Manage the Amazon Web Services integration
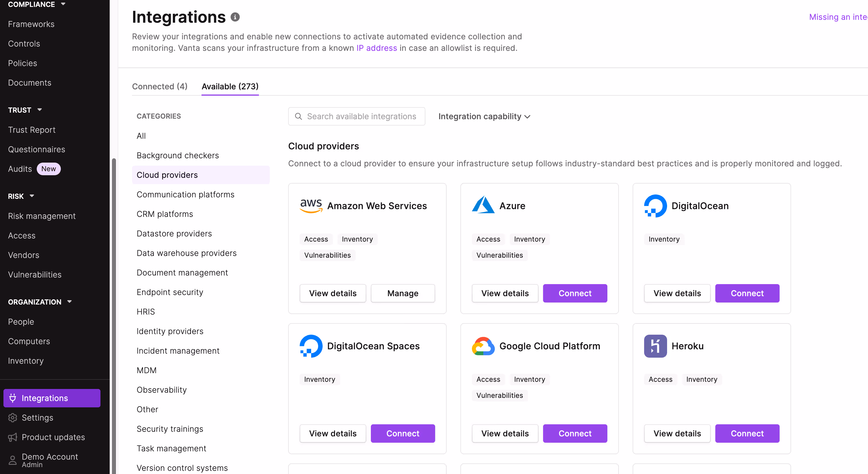This screenshot has height=474, width=868. click(402, 293)
